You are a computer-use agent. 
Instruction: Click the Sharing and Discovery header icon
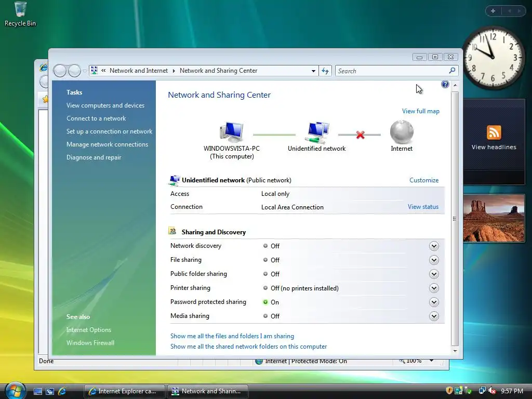[x=172, y=231]
